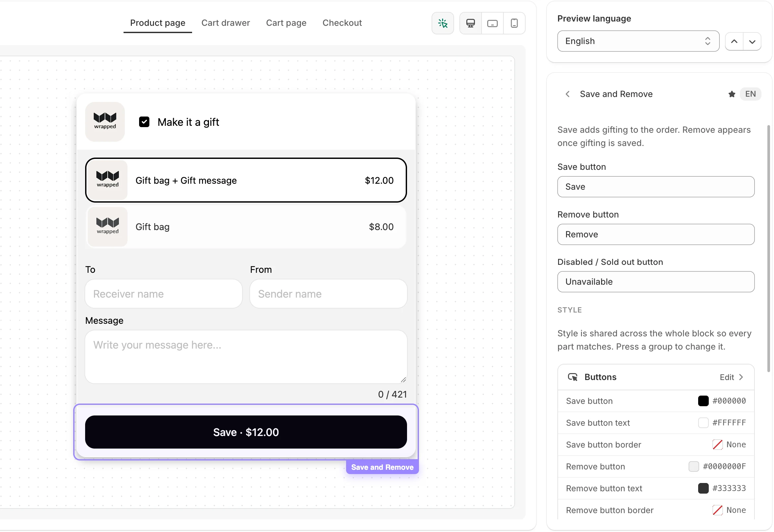This screenshot has width=774, height=532.
Task: Open the Save button text swatch #FFFFFF
Action: tap(704, 423)
